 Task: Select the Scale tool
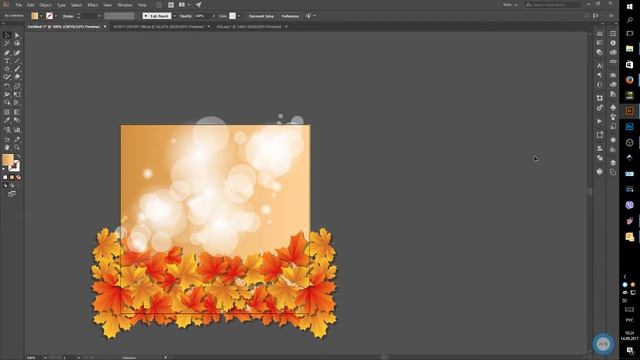(17, 86)
